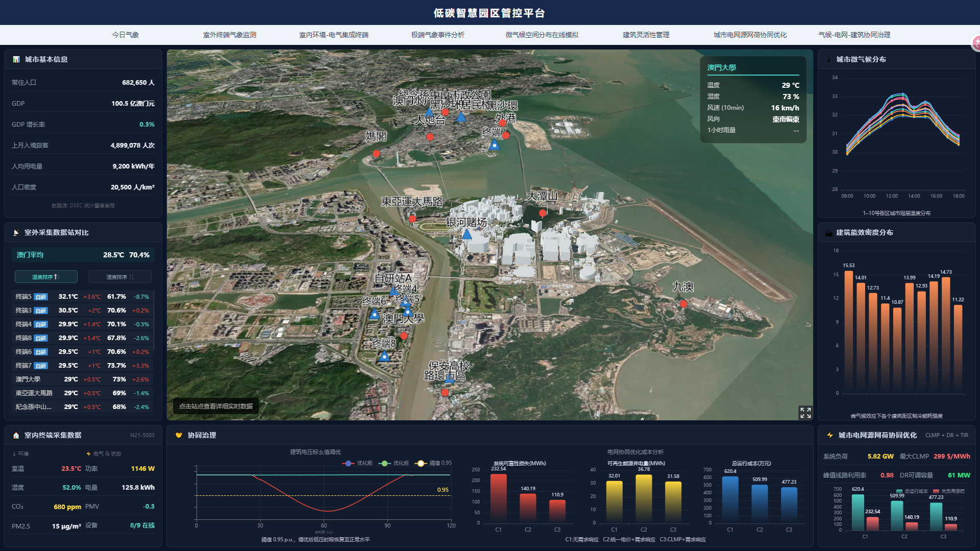This screenshot has width=980, height=551.
Task: Click the 15.53 bar in 建筑能效密度分布 chart
Action: point(848,332)
